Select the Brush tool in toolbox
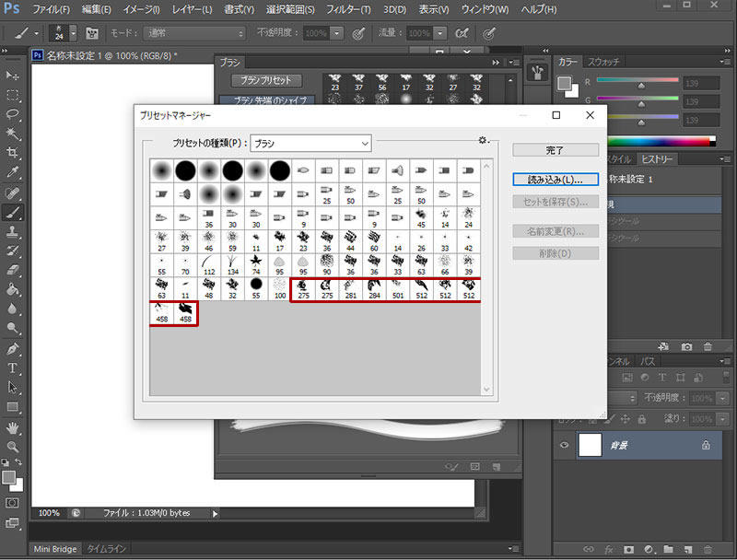This screenshot has width=737, height=560. pos(12,213)
